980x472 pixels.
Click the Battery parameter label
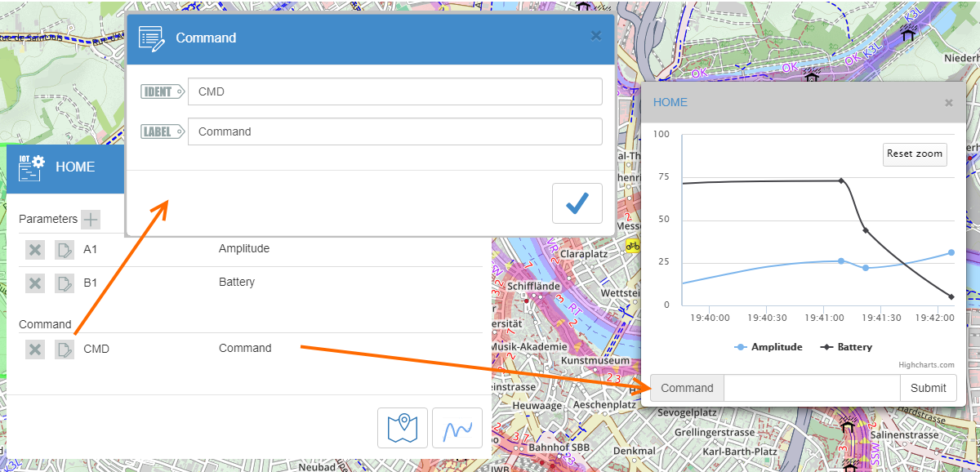point(237,282)
